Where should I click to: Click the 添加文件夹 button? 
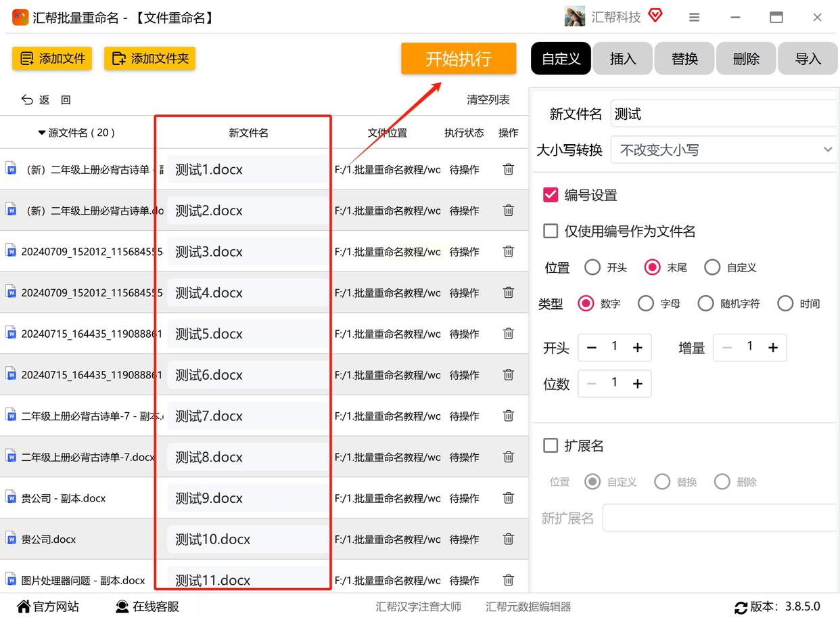click(x=149, y=59)
